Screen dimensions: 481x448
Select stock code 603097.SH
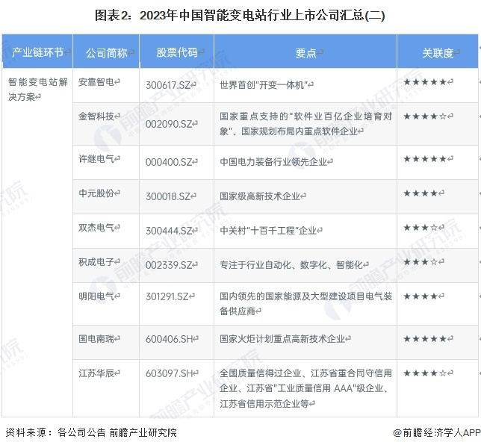click(x=169, y=373)
